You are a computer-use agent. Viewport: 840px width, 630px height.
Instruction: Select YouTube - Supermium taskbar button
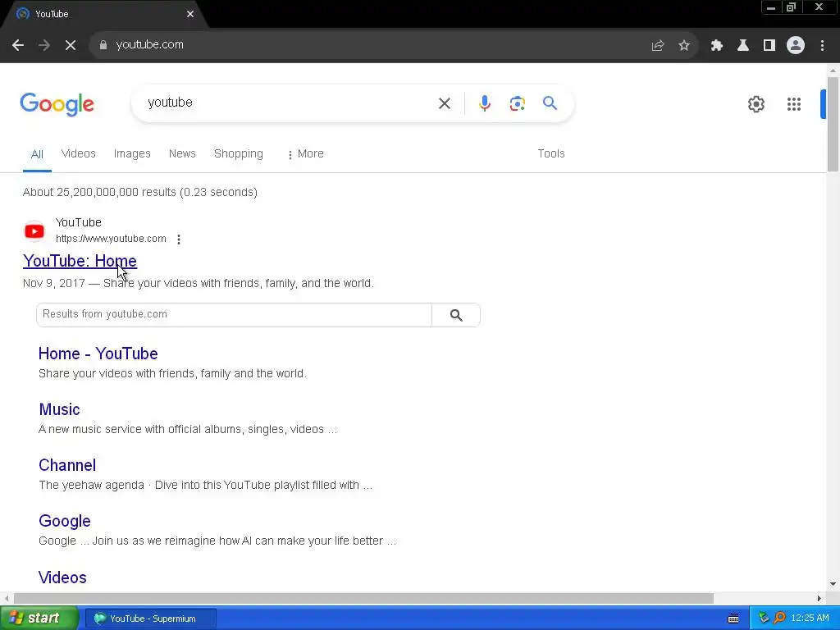(150, 619)
